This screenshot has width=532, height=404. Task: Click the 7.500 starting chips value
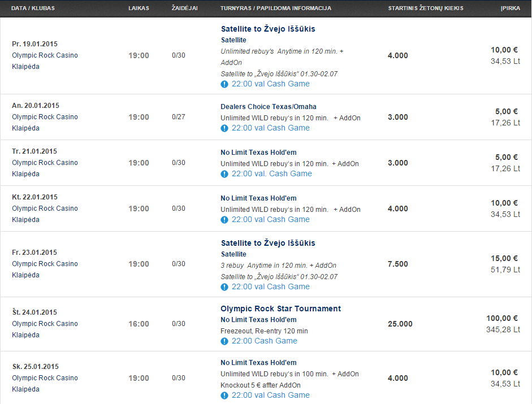coord(398,264)
